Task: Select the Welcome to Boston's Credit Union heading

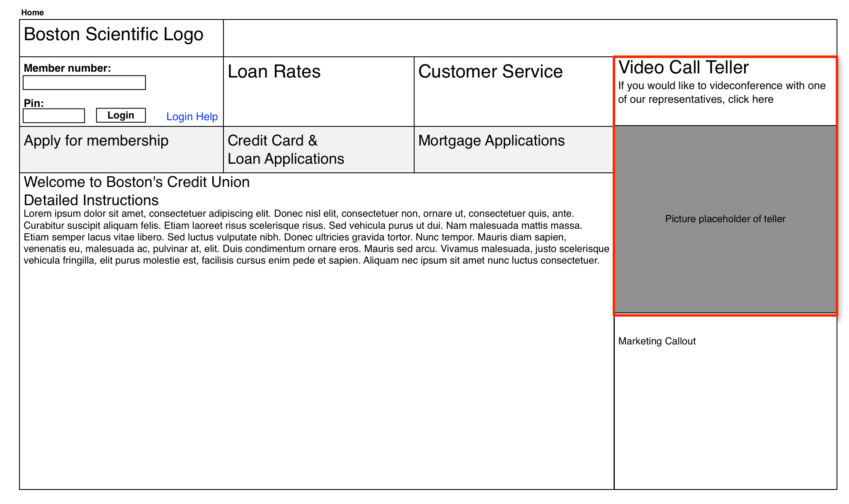Action: point(137,181)
